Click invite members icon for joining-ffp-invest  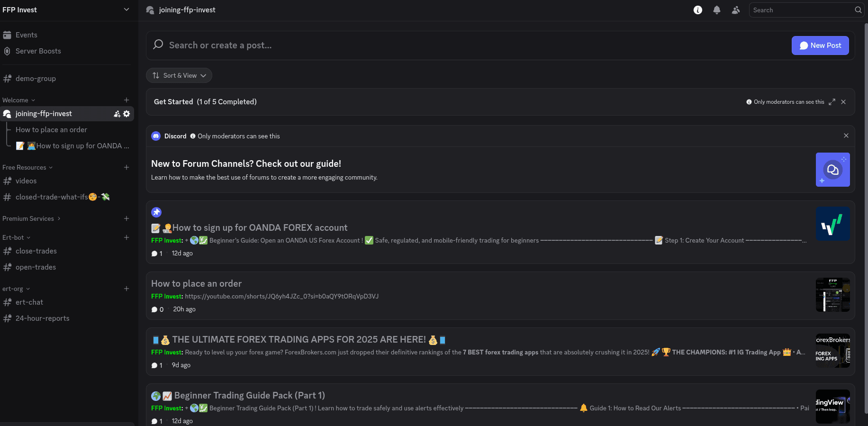click(117, 114)
